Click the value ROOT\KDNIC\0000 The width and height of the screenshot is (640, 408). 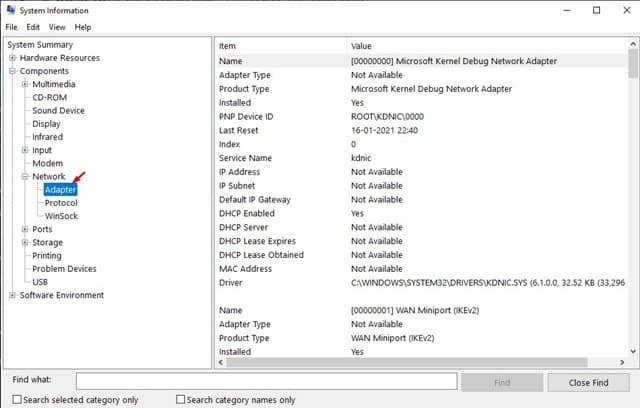387,117
